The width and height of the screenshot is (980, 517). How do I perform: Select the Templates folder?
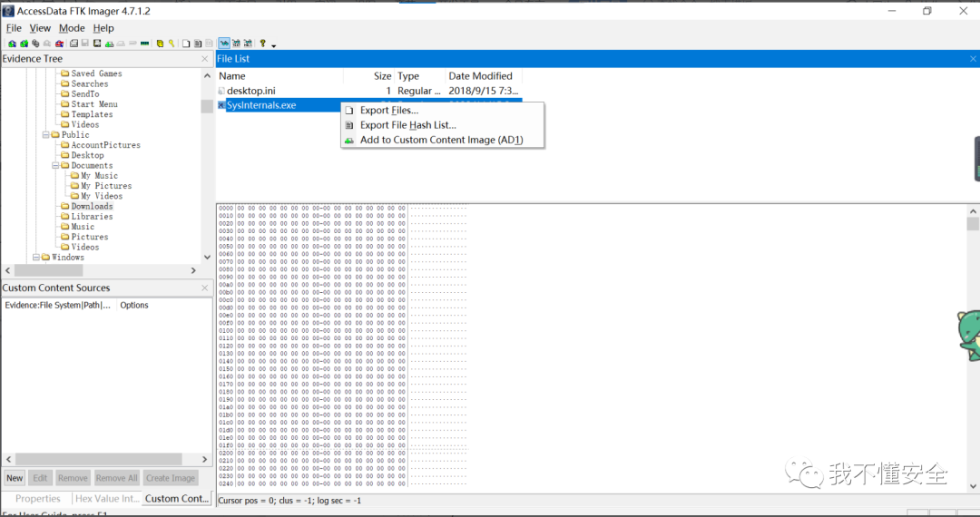92,114
